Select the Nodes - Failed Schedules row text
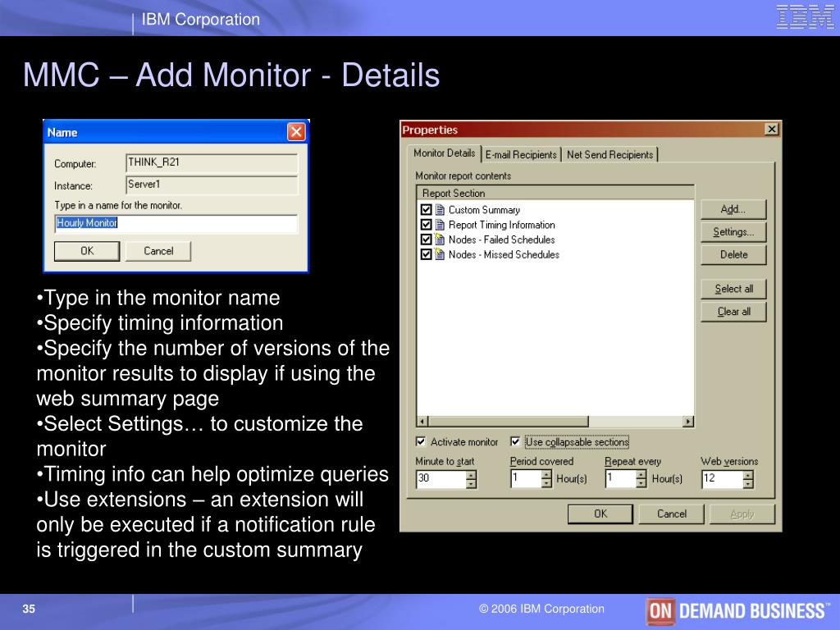 (x=501, y=240)
